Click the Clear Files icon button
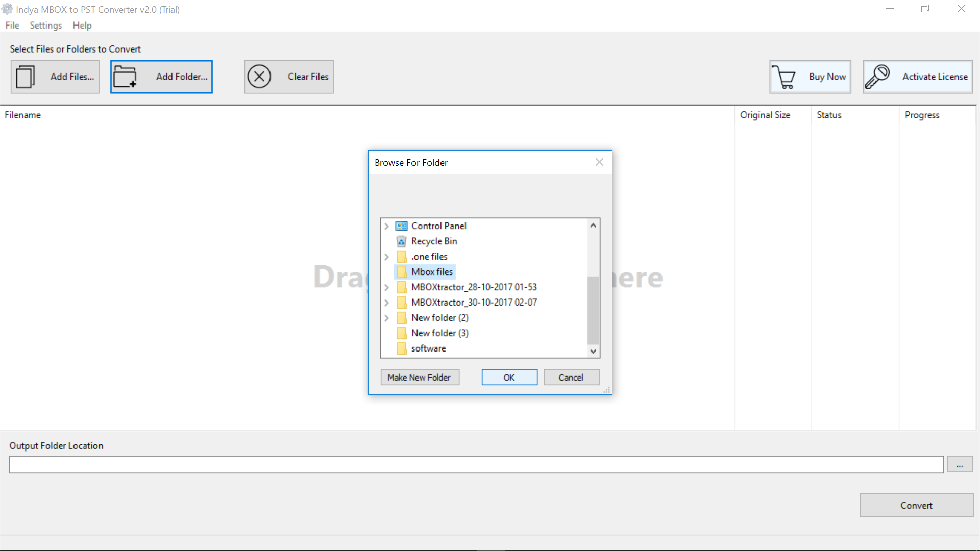 click(x=259, y=76)
